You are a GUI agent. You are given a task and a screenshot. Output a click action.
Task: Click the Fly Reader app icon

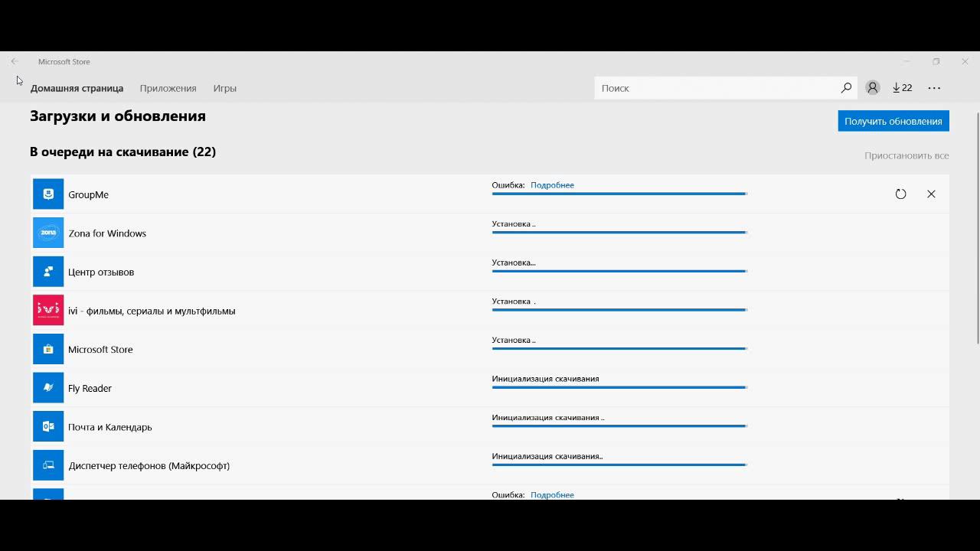pos(48,388)
